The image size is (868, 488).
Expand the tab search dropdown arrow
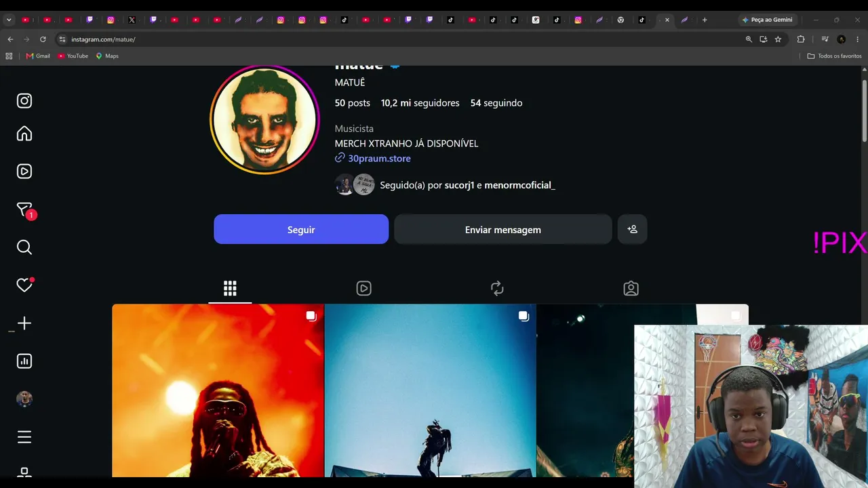(x=9, y=20)
